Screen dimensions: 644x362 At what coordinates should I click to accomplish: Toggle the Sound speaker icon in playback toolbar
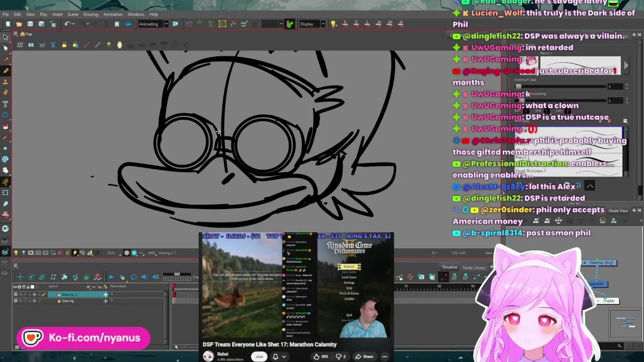(x=144, y=277)
